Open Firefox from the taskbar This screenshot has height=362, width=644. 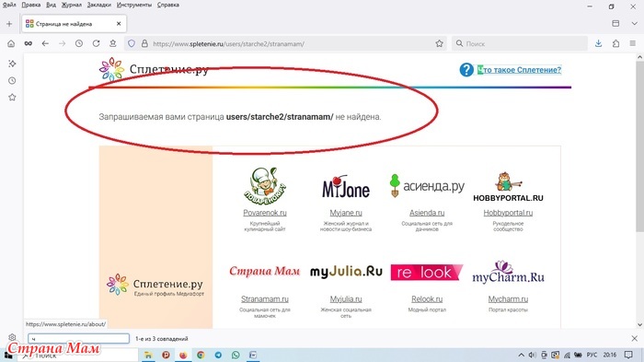click(x=183, y=355)
